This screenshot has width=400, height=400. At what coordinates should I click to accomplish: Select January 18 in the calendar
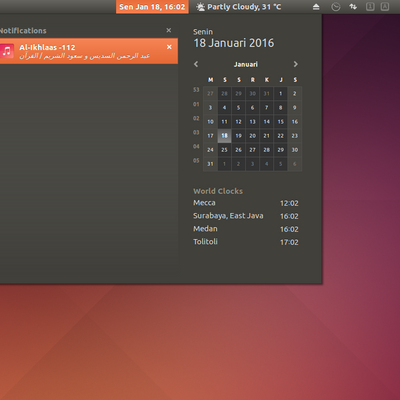click(224, 136)
